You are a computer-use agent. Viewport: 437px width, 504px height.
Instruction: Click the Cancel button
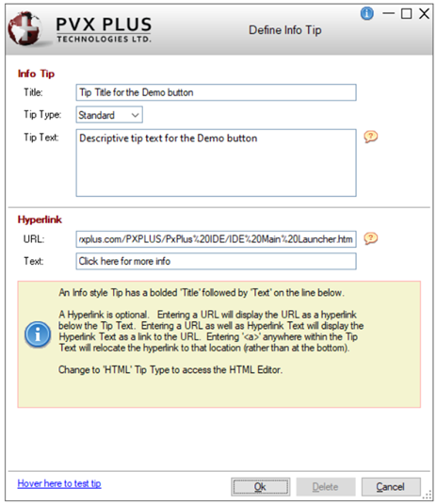coord(391,487)
